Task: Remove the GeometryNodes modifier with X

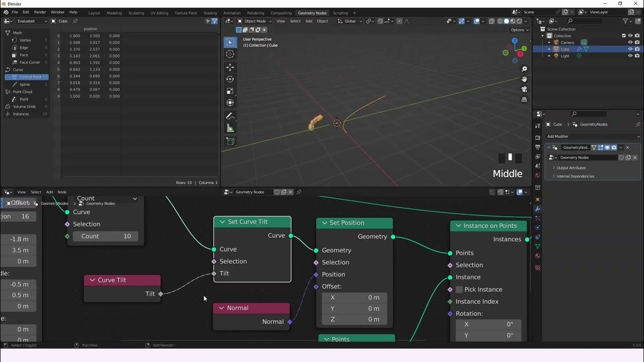Action: click(627, 147)
